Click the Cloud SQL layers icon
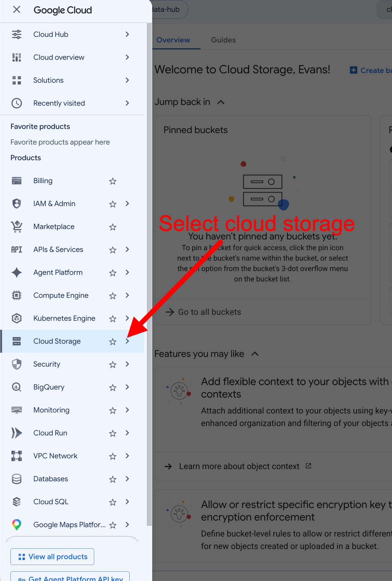 (x=17, y=502)
